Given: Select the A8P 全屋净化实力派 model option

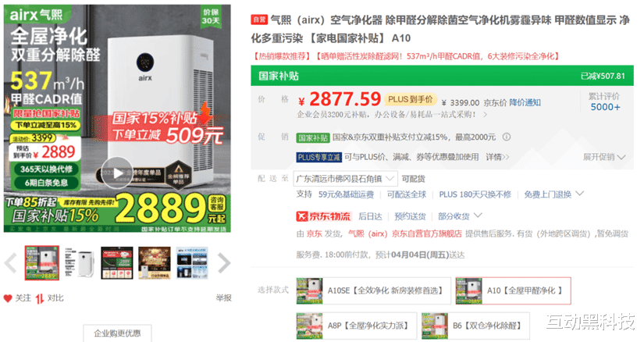Looking at the screenshot, I should 357,326.
